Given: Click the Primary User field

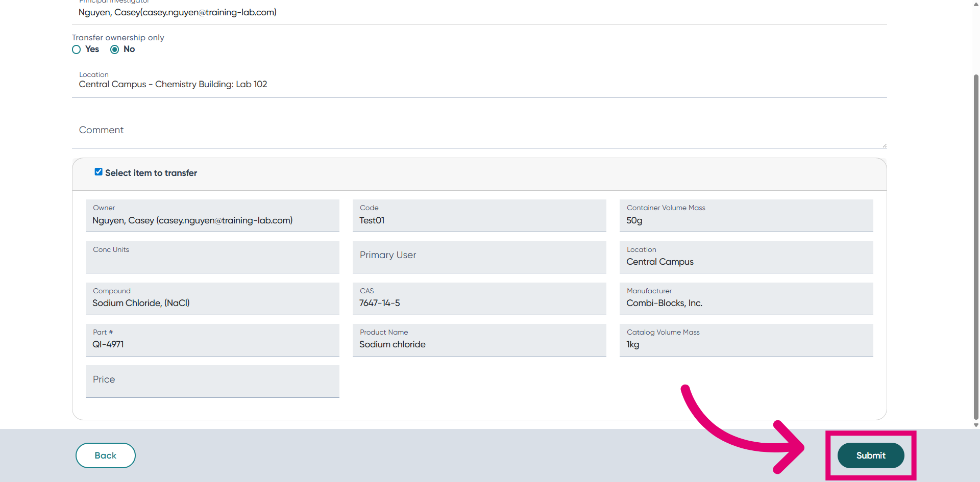Looking at the screenshot, I should (479, 257).
